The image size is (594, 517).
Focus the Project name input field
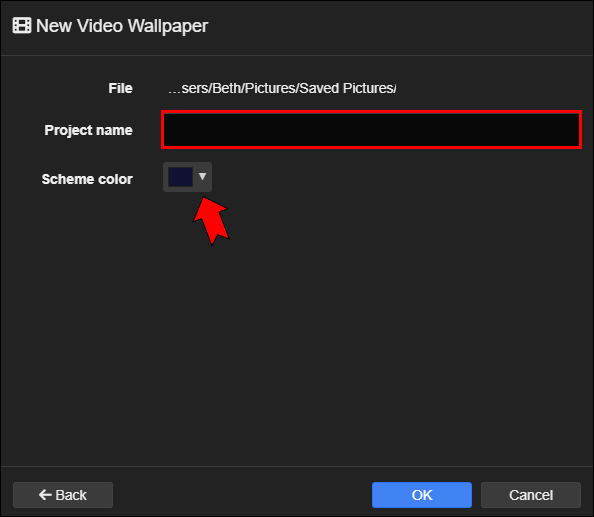(x=371, y=130)
